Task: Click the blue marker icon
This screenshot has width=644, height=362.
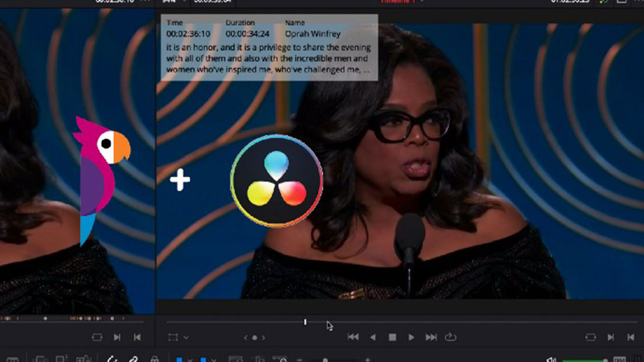Action: (203, 360)
